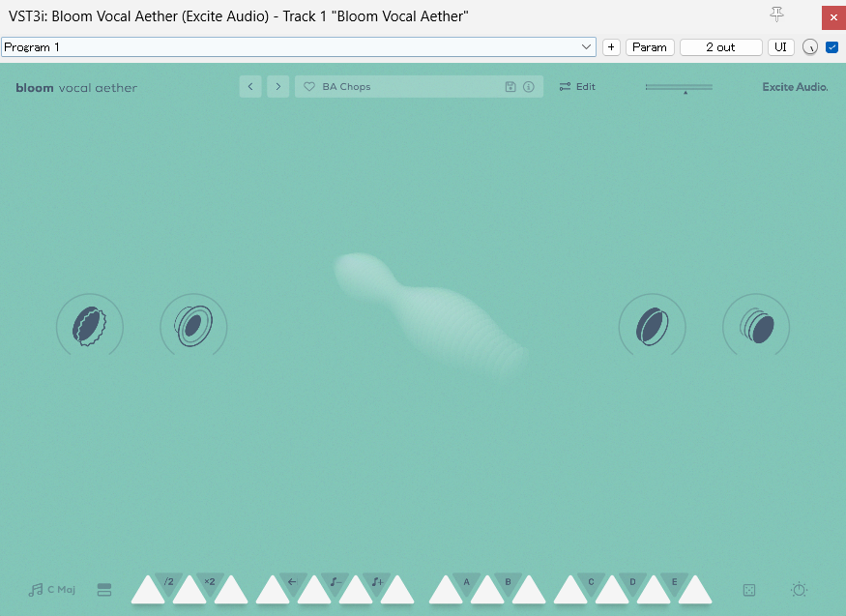Open the Param menu button
The width and height of the screenshot is (846, 616).
click(650, 47)
